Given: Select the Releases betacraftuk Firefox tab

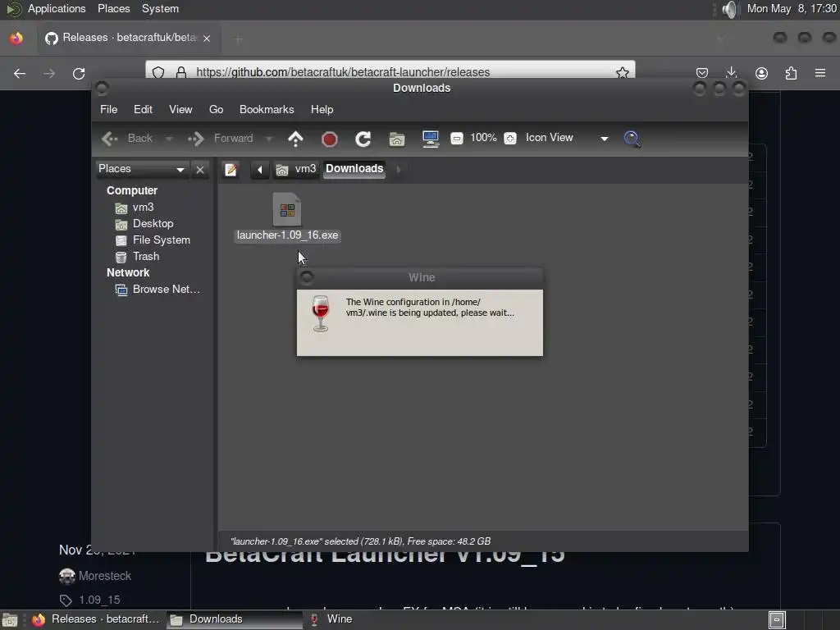Looking at the screenshot, I should [129, 38].
